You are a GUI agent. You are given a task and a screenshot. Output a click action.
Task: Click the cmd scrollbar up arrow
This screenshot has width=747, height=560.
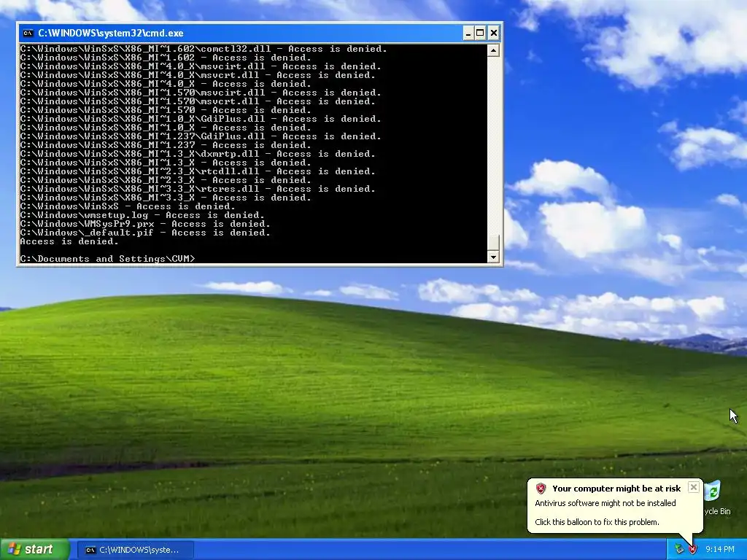coord(493,50)
